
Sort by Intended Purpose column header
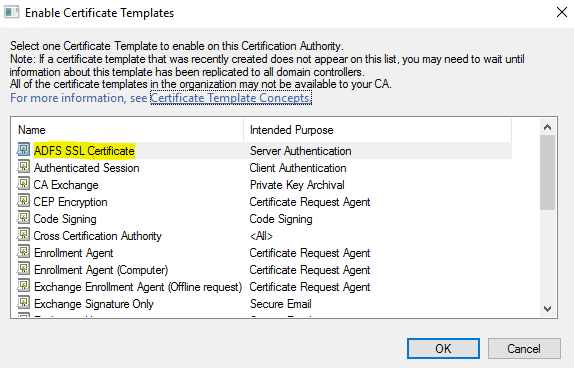point(377,130)
